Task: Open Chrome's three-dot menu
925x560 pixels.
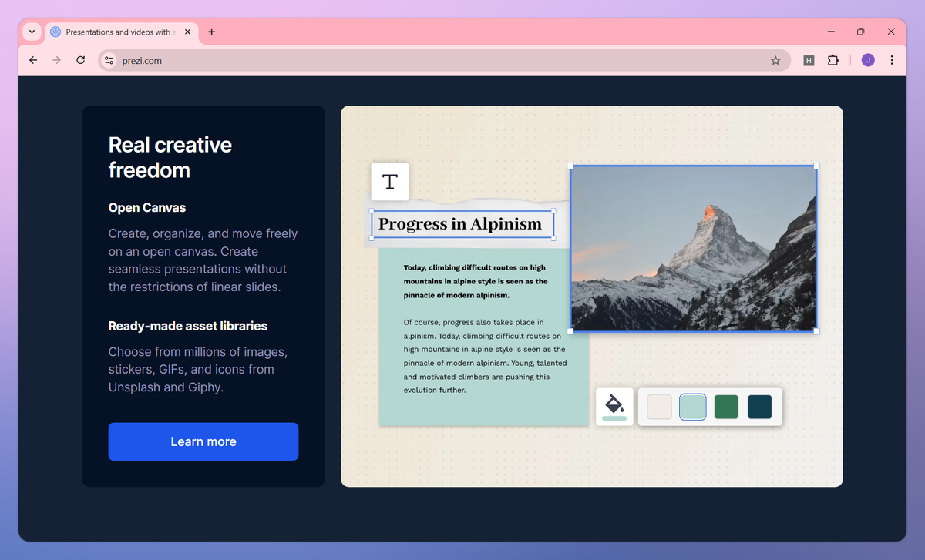Action: pos(892,60)
